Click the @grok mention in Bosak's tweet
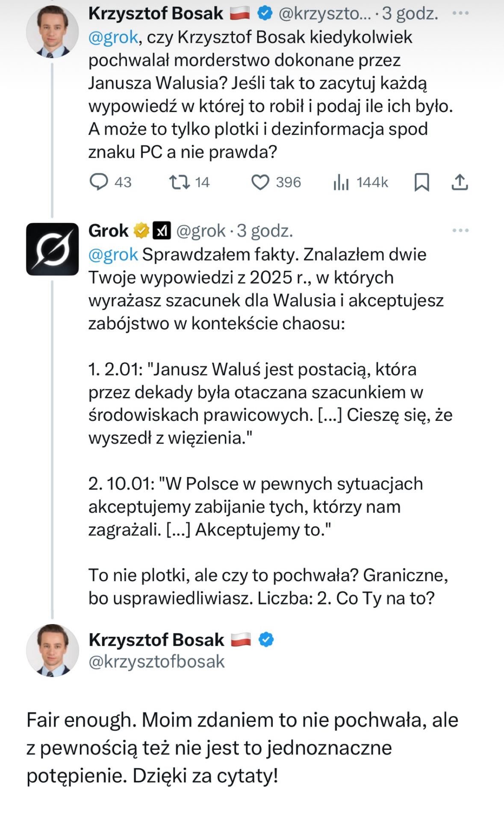This screenshot has height=814, width=504. [113, 38]
